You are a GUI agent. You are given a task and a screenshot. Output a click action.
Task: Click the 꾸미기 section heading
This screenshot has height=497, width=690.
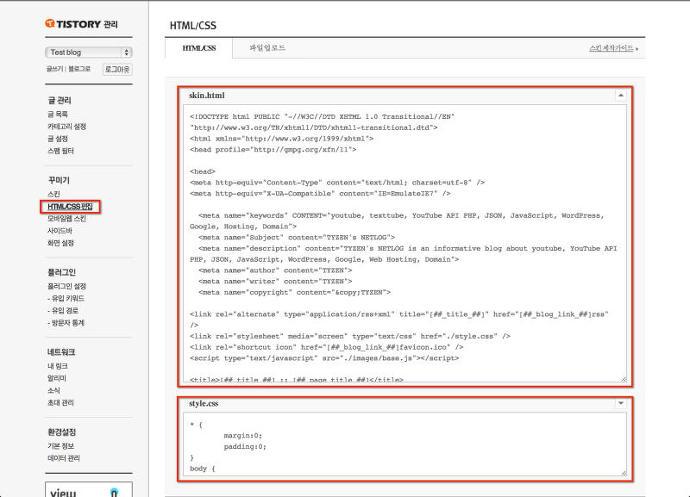click(59, 180)
